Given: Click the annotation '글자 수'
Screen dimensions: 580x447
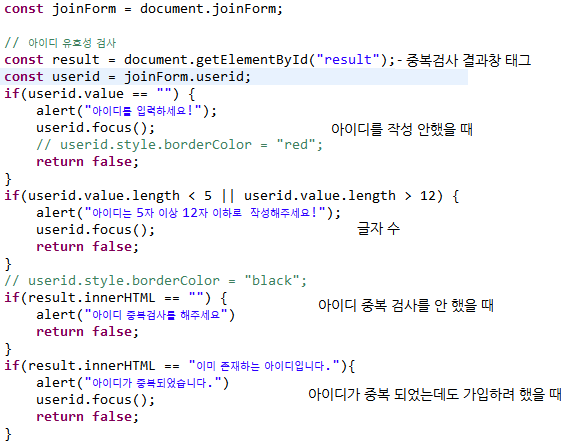Looking at the screenshot, I should pyautogui.click(x=378, y=228).
